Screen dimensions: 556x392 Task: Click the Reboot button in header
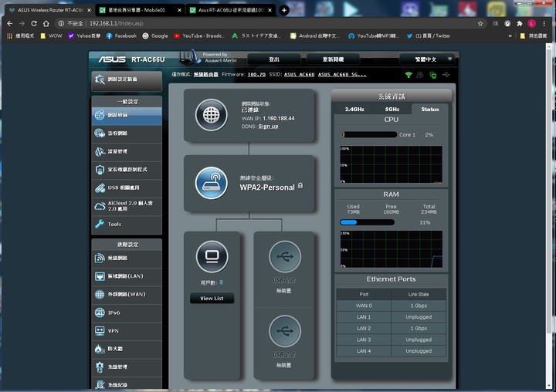(333, 59)
